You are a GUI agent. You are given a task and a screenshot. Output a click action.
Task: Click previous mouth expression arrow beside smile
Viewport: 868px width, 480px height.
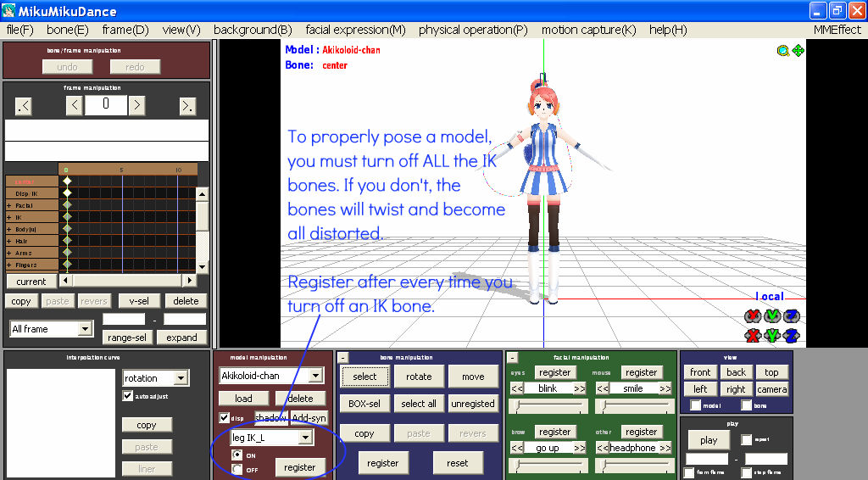pyautogui.click(x=603, y=388)
